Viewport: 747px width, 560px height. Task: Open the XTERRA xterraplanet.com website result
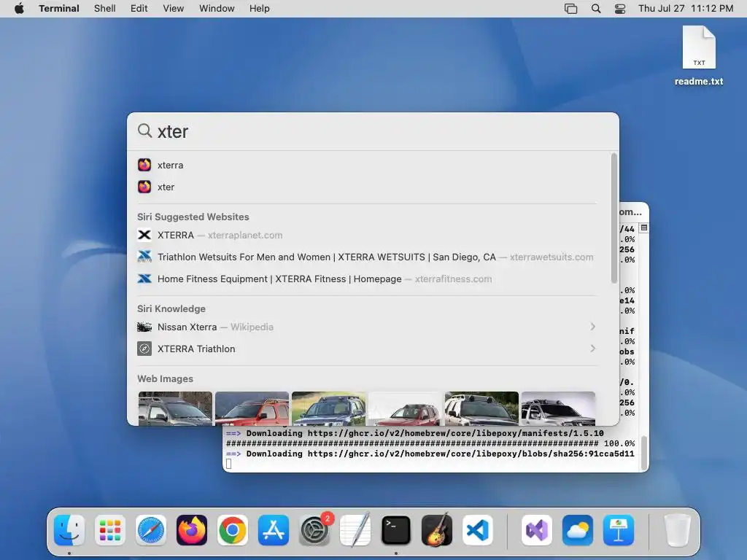click(367, 236)
